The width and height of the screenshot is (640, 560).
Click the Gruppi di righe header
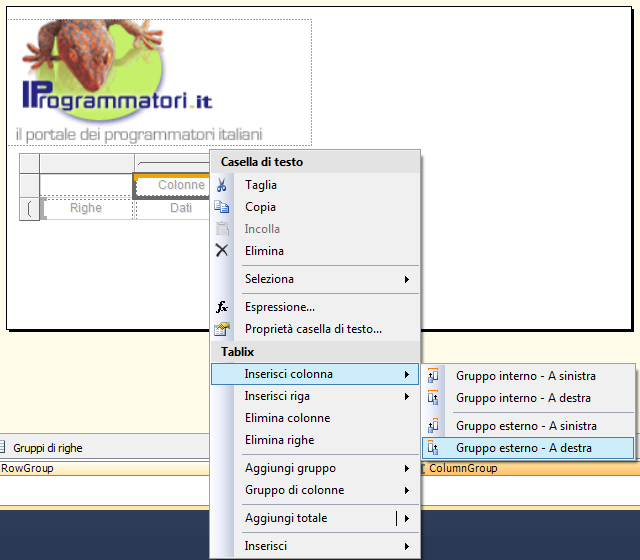tap(48, 448)
